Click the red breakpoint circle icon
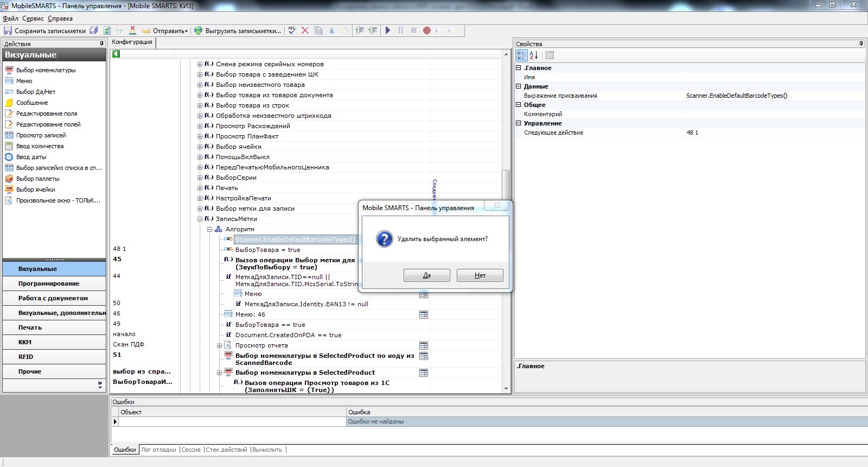 pyautogui.click(x=427, y=30)
